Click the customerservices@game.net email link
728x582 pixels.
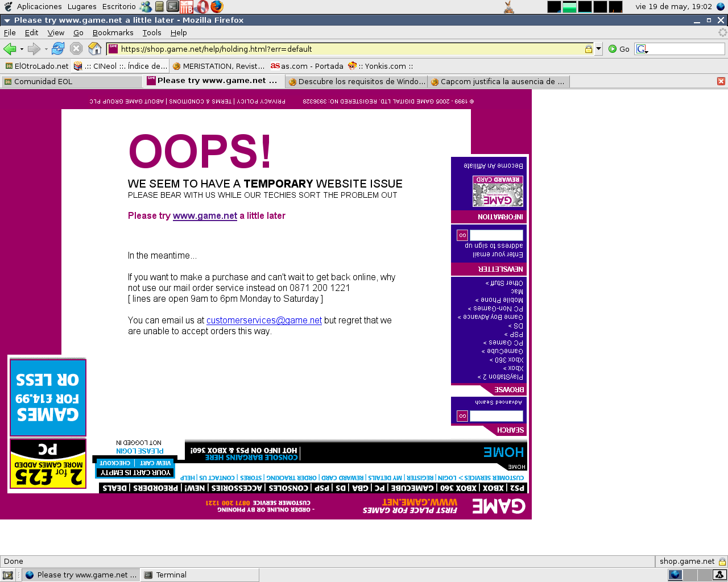(264, 321)
